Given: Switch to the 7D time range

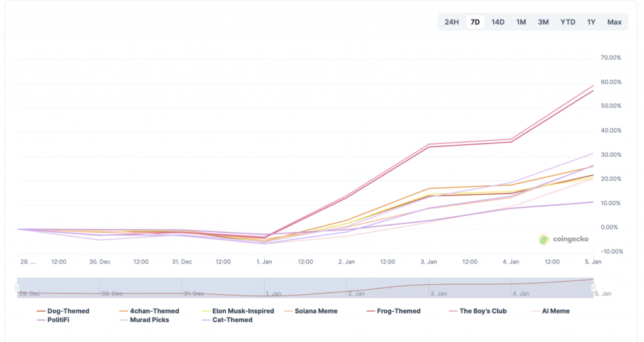Looking at the screenshot, I should pyautogui.click(x=475, y=22).
